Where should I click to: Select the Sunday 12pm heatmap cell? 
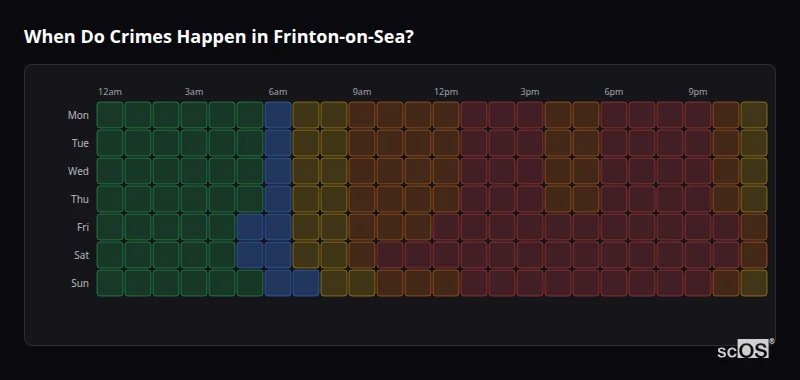pos(446,283)
